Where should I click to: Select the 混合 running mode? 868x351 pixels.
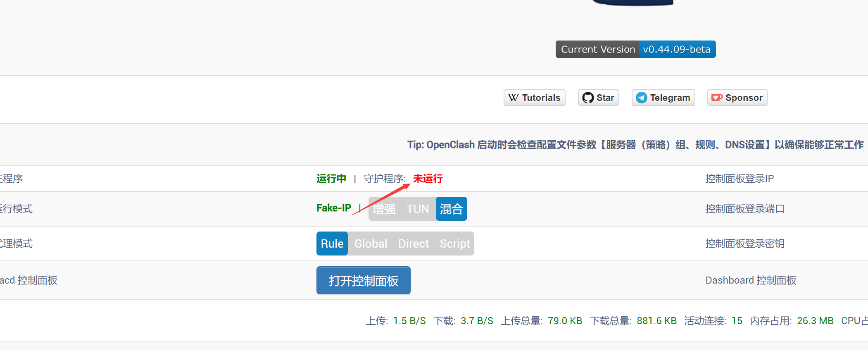451,209
